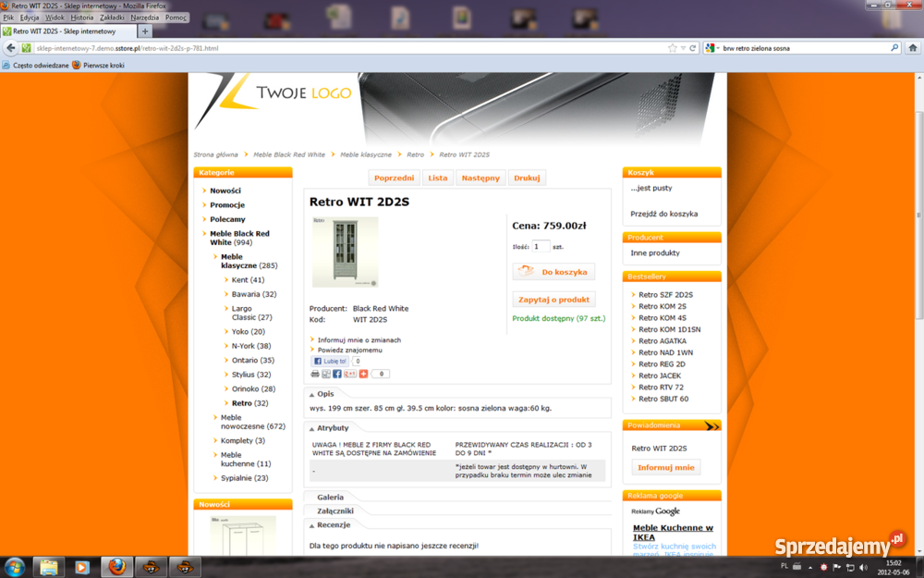Click the Windows Start button

(16, 566)
